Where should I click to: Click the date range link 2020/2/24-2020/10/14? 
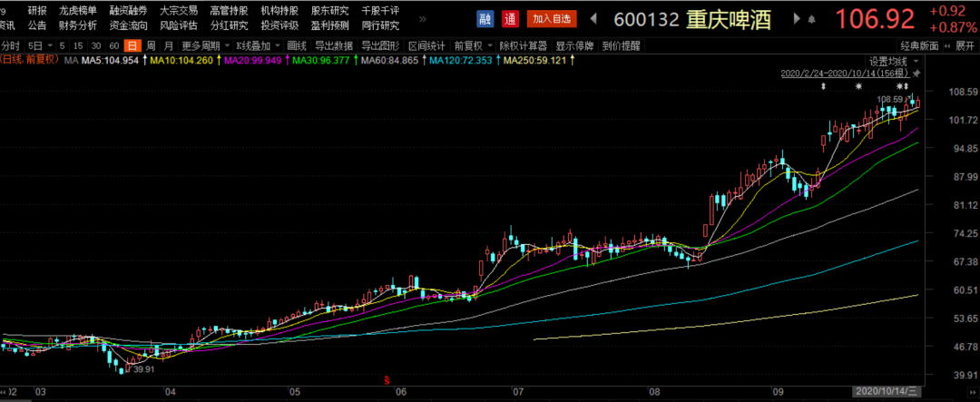846,74
